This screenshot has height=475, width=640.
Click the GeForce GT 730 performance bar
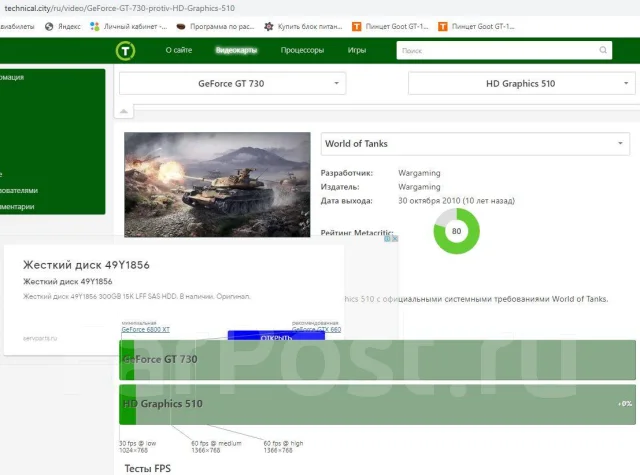click(x=377, y=360)
